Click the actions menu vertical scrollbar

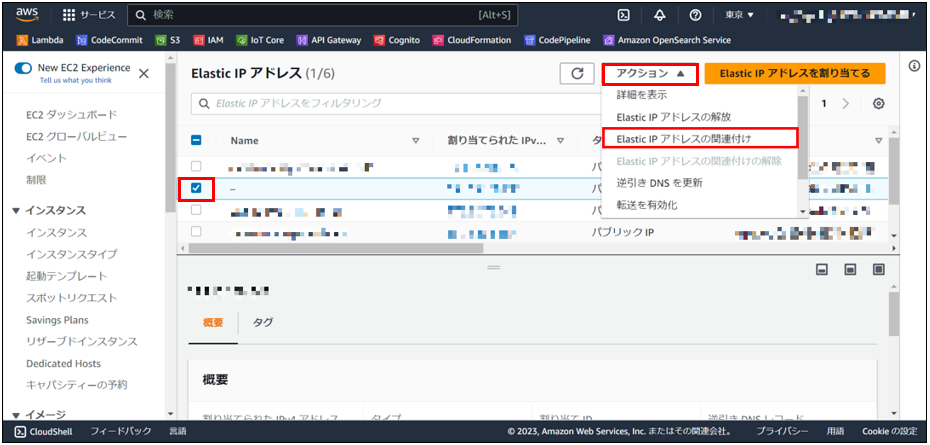(804, 138)
